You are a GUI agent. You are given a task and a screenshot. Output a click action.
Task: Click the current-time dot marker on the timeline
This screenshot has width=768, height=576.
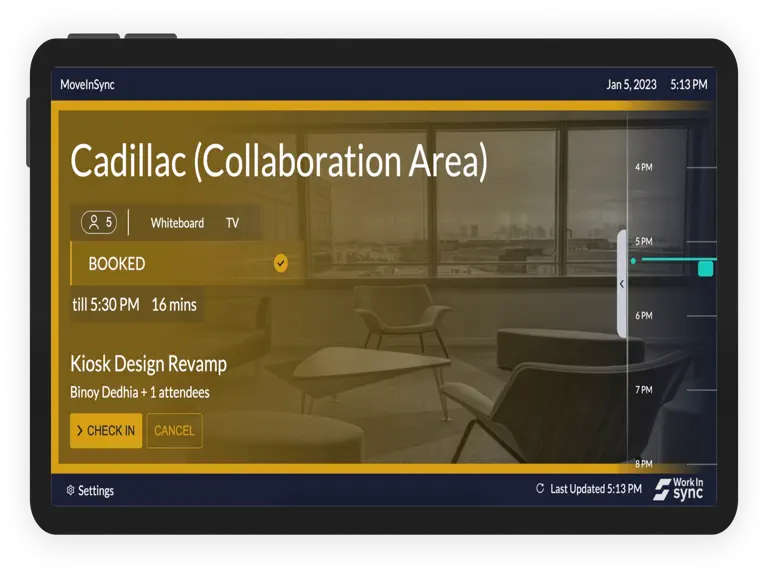(633, 261)
